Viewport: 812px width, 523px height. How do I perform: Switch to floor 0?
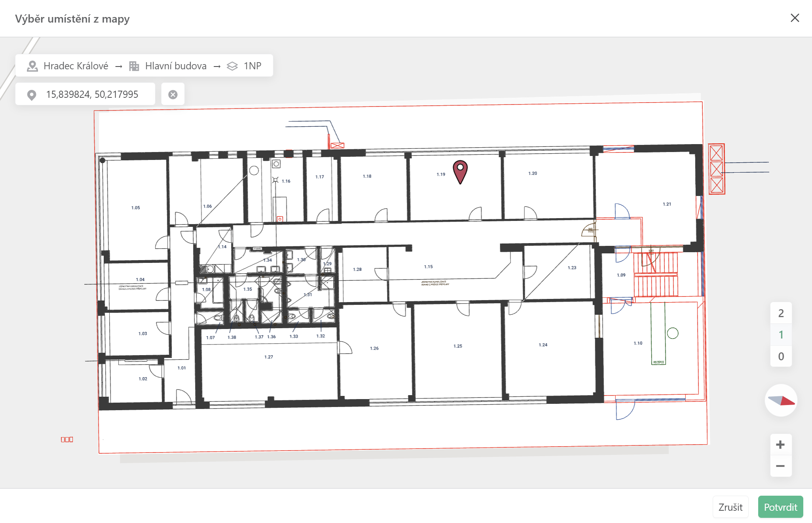781,356
